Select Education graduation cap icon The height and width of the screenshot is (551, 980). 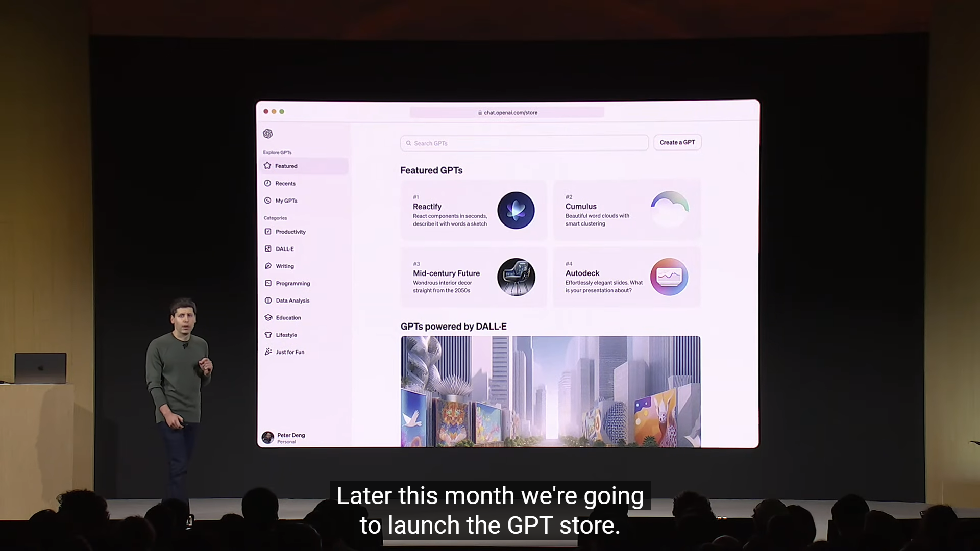(x=268, y=317)
